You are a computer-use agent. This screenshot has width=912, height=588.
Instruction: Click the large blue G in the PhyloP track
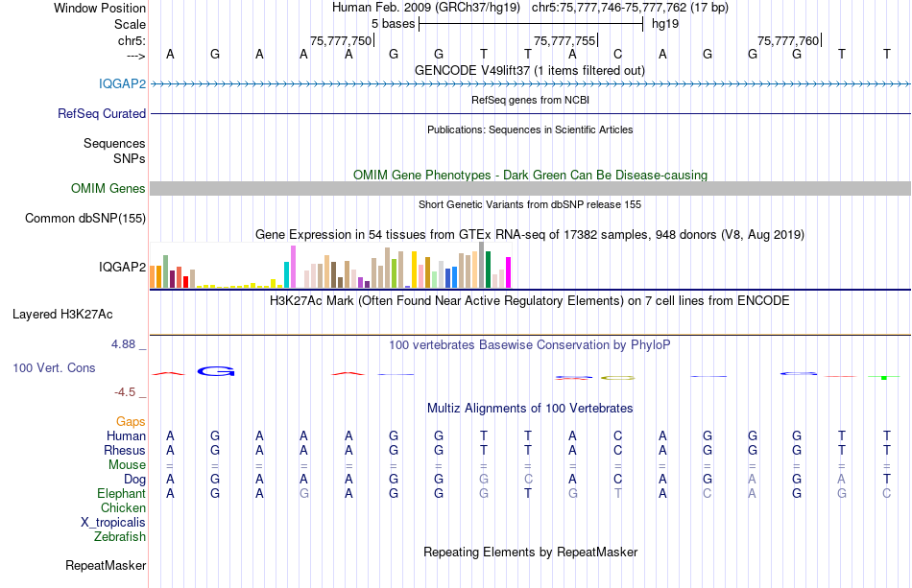[216, 371]
